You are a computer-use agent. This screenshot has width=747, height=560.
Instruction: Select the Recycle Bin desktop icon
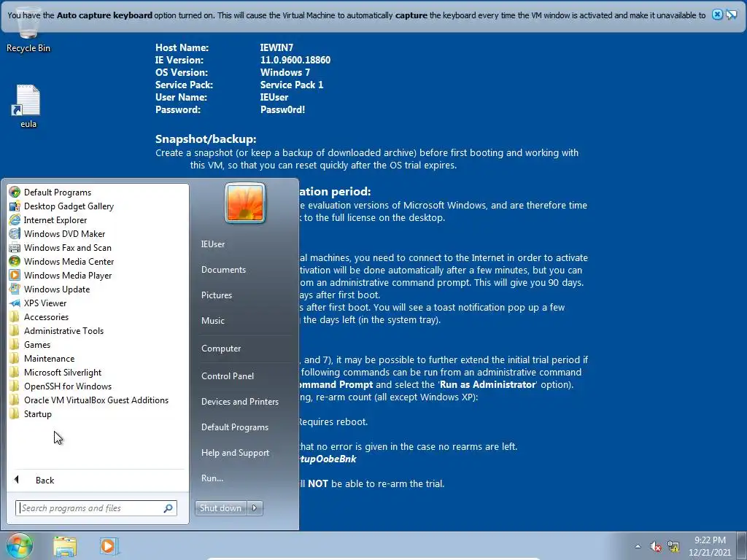pos(28,29)
